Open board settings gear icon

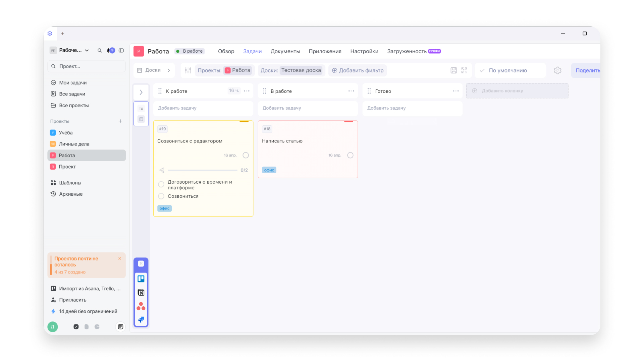pyautogui.click(x=557, y=70)
